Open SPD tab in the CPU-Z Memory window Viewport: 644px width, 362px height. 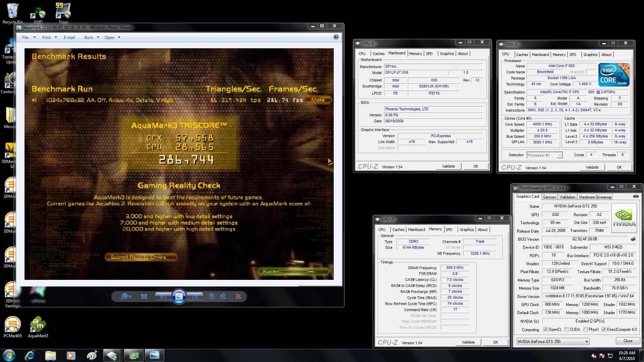(x=449, y=230)
